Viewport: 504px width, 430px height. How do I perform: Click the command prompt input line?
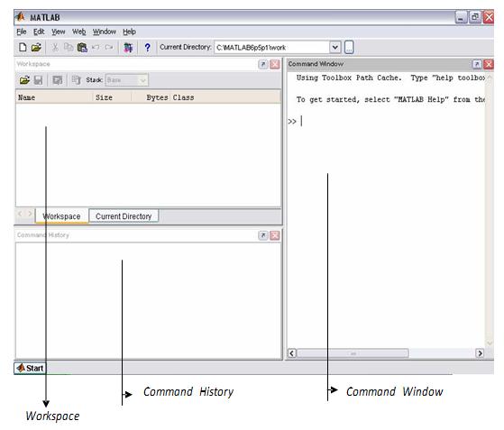[x=386, y=121]
